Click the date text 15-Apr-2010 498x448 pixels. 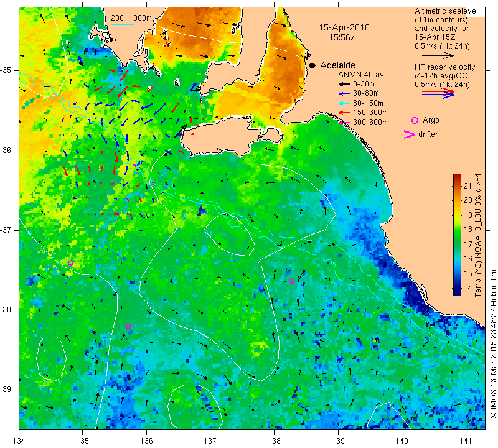[344, 27]
